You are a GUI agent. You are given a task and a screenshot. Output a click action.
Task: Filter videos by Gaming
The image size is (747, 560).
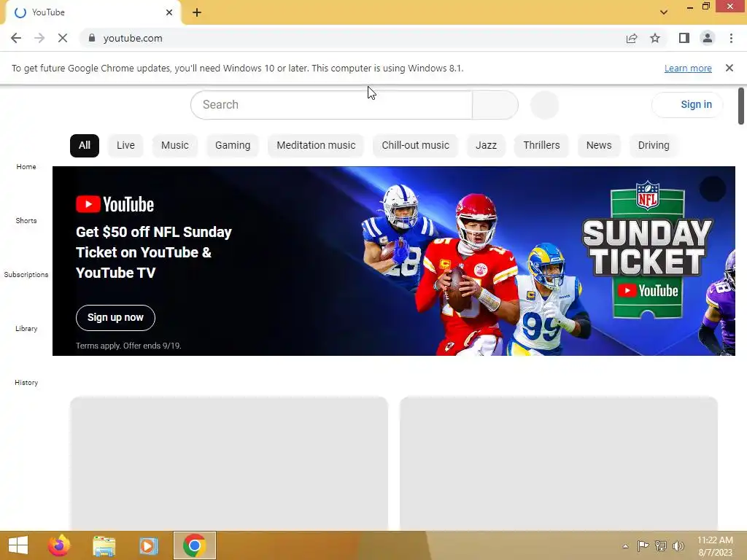[233, 146]
